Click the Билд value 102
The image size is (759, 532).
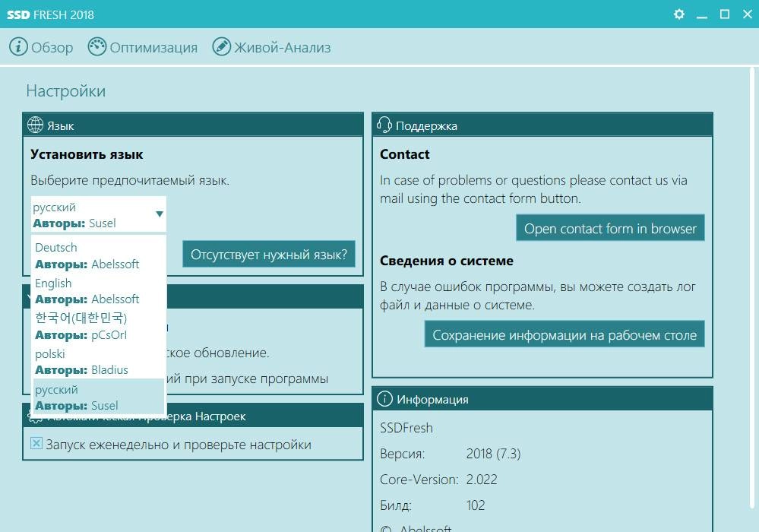[476, 505]
